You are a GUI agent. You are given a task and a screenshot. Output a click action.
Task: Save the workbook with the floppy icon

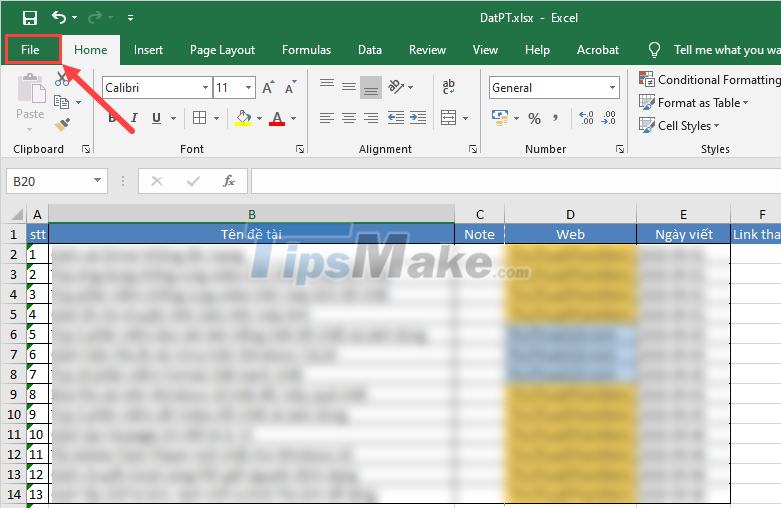click(x=30, y=18)
